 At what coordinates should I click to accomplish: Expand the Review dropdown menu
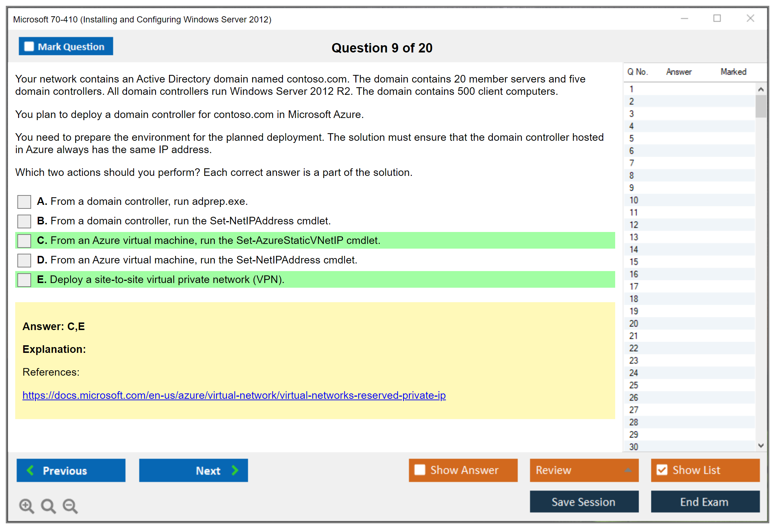pyautogui.click(x=628, y=470)
